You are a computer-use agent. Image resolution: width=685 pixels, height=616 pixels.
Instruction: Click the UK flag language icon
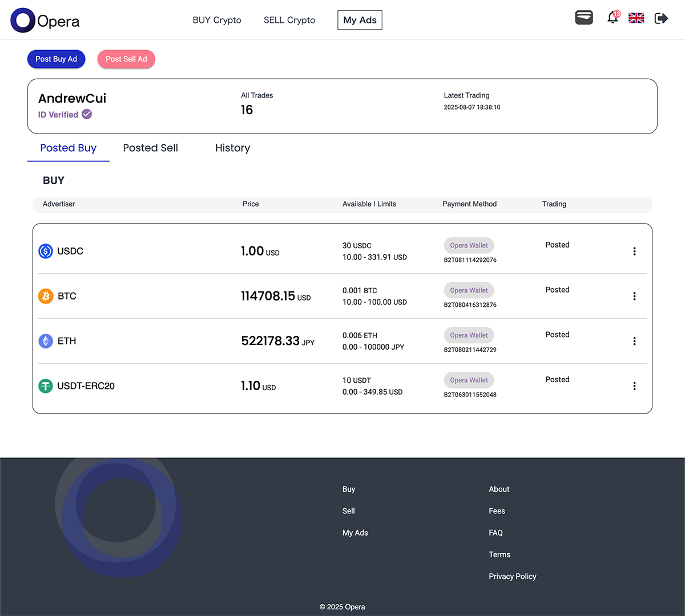point(636,18)
